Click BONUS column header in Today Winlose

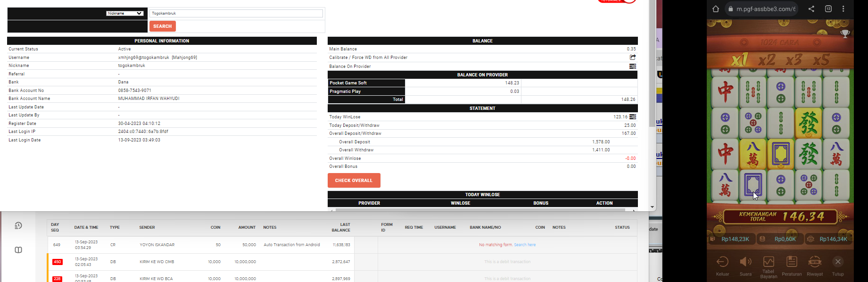pyautogui.click(x=541, y=203)
